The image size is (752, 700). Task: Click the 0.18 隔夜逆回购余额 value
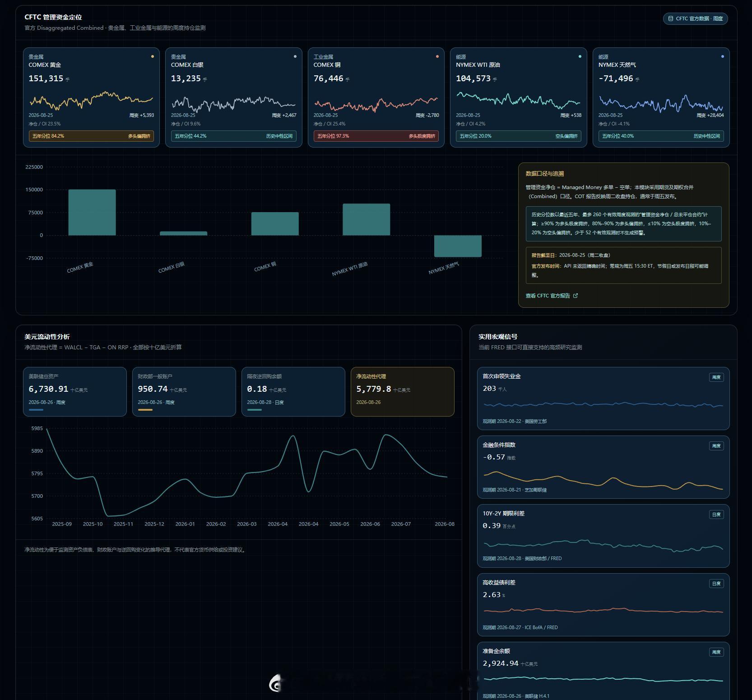[x=257, y=389]
